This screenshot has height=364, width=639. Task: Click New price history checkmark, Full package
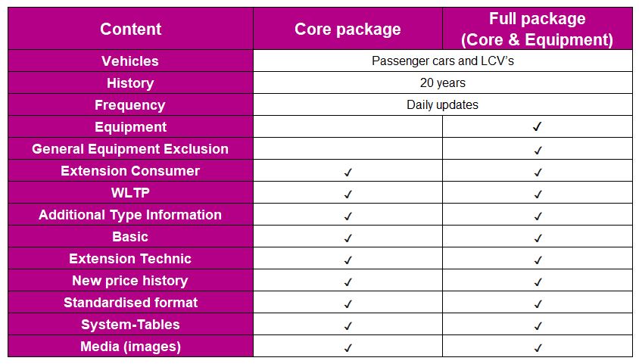pyautogui.click(x=538, y=282)
